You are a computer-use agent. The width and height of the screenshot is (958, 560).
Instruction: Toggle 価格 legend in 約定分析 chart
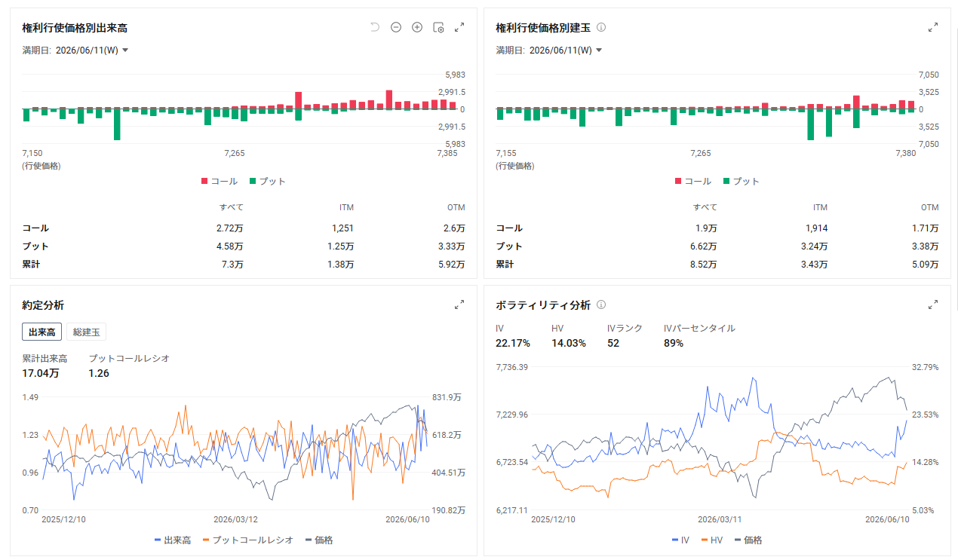tap(319, 540)
